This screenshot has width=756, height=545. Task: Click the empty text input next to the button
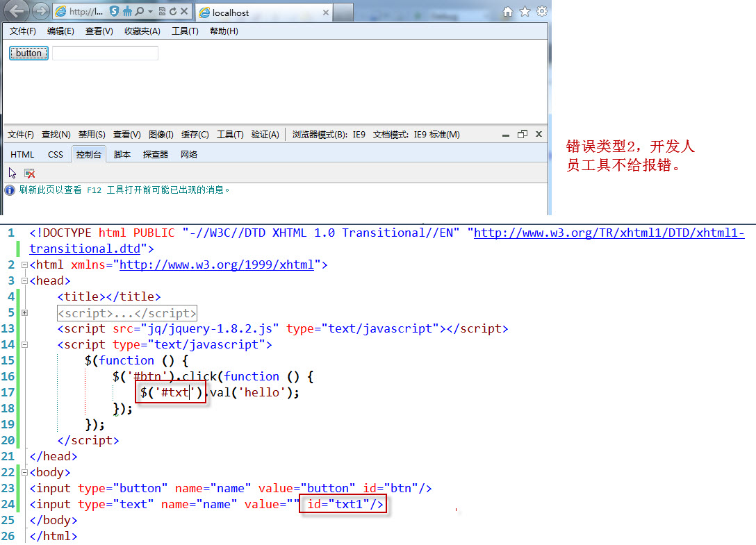coord(105,53)
